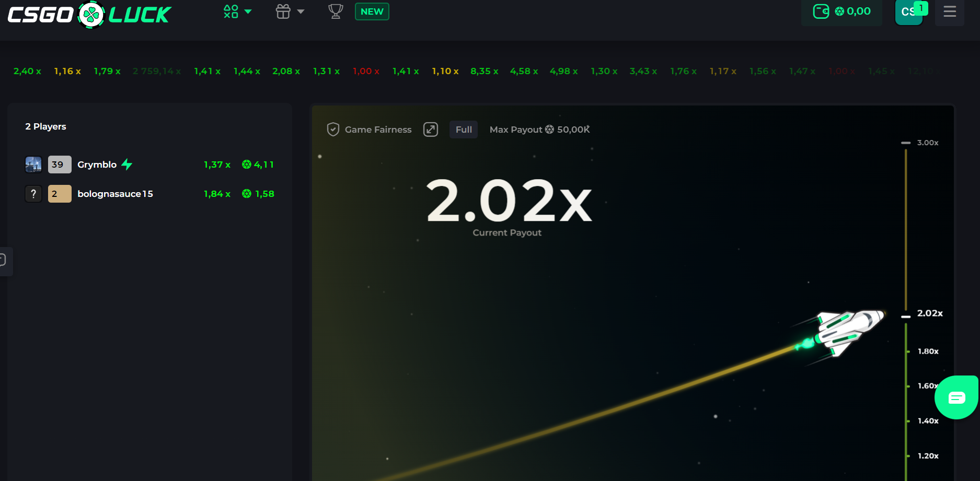
Task: Click bolognasauce15's question mark avatar
Action: click(33, 194)
